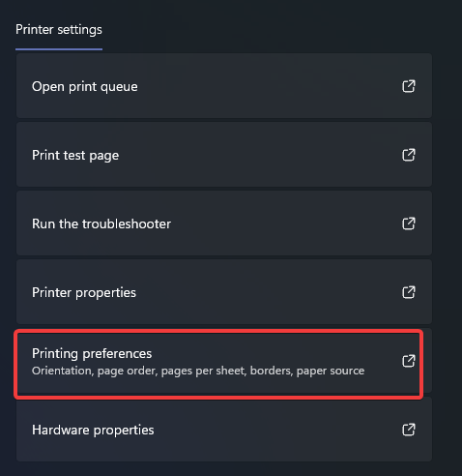Click the pop-out icon beside Print test page
462x476 pixels.
click(409, 155)
